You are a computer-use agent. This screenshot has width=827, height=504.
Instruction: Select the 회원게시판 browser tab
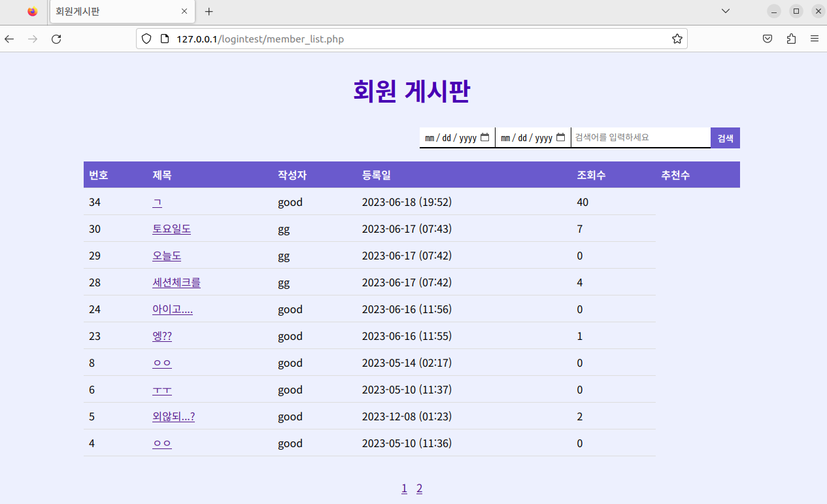click(111, 12)
